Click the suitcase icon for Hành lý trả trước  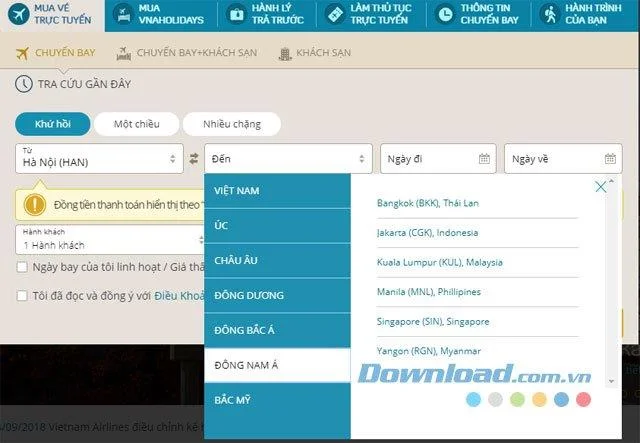tap(236, 15)
